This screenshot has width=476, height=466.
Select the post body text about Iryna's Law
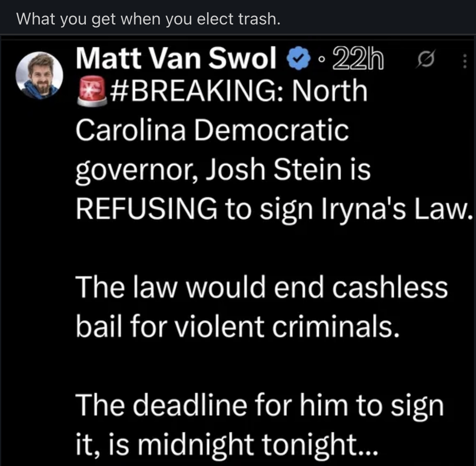pos(244,210)
